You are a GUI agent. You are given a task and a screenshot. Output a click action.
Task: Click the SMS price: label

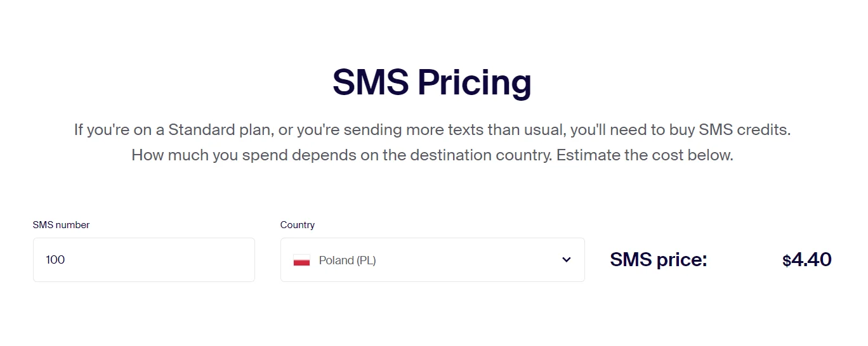(658, 260)
